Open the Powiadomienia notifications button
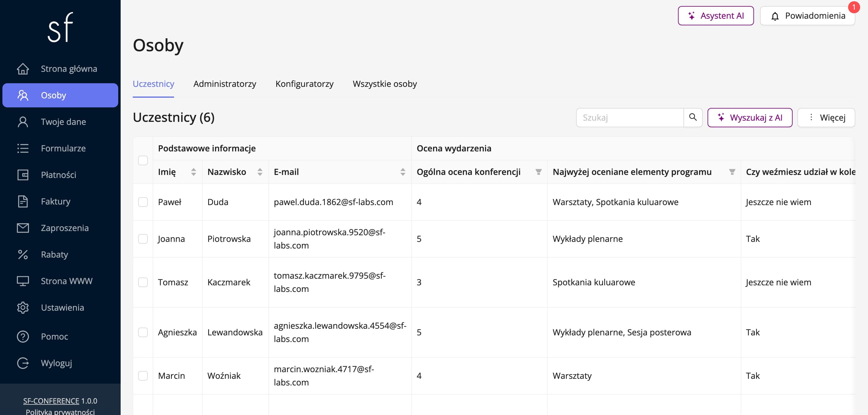Screen dimensions: 868x415 point(807,15)
